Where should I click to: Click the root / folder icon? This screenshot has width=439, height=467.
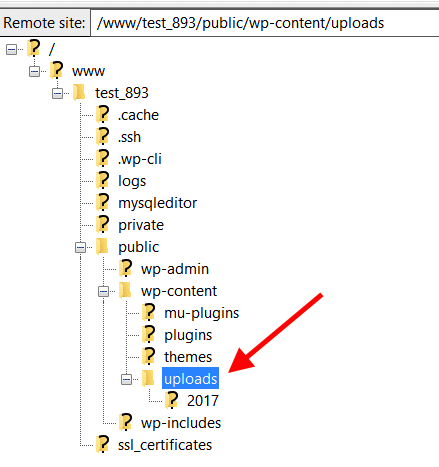pos(34,48)
